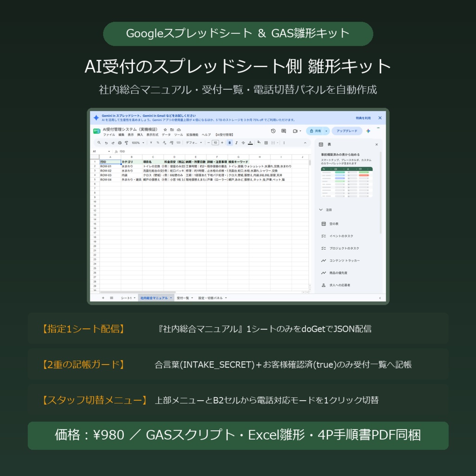Select cell ROW-03 in column A

click(110, 175)
